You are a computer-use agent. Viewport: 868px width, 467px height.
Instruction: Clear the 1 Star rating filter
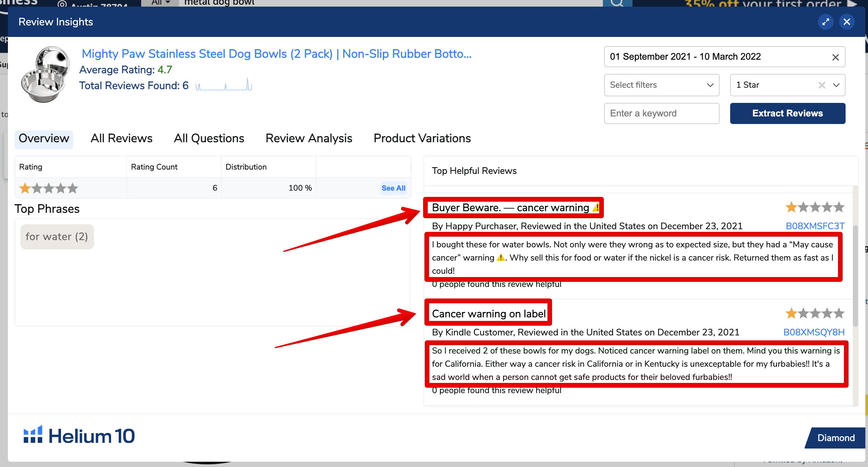(x=822, y=85)
